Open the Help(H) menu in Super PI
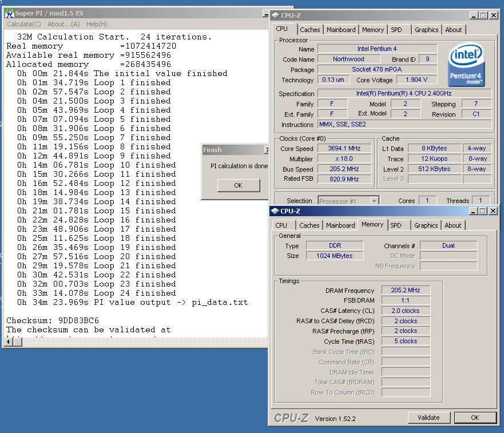The width and height of the screenshot is (504, 433). (97, 24)
